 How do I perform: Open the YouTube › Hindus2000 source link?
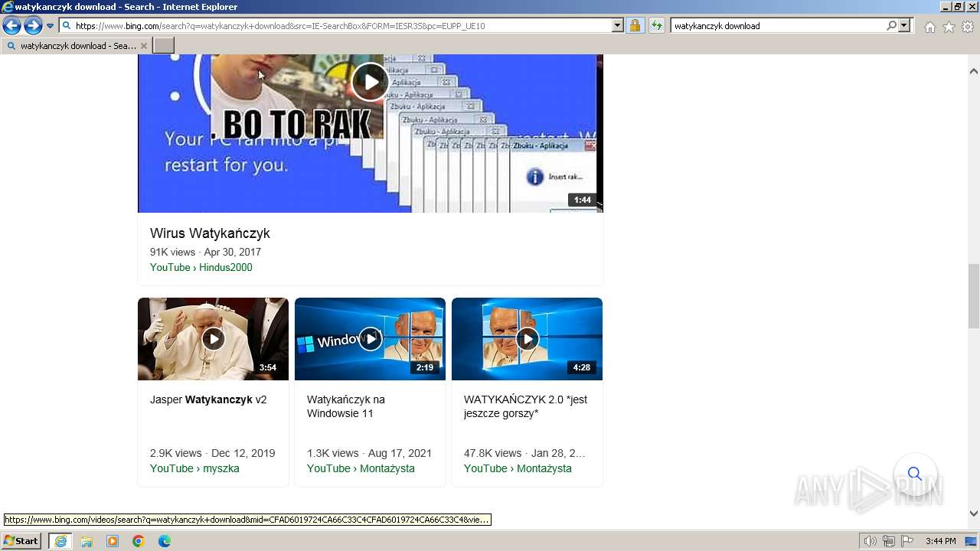click(x=201, y=267)
